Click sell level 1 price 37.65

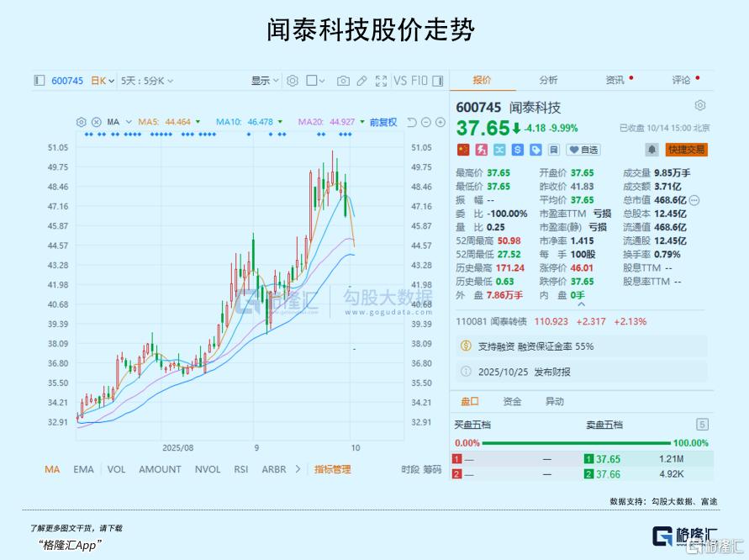point(608,459)
